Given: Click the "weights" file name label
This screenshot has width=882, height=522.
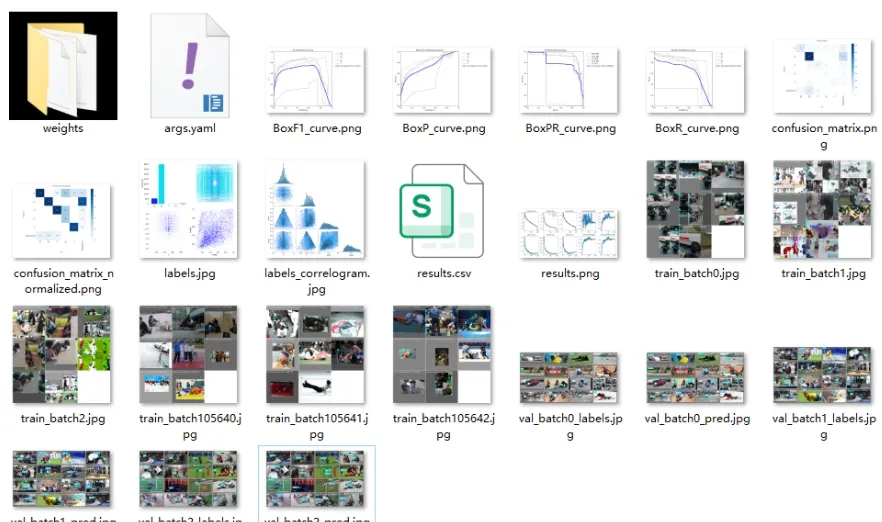Looking at the screenshot, I should (63, 128).
